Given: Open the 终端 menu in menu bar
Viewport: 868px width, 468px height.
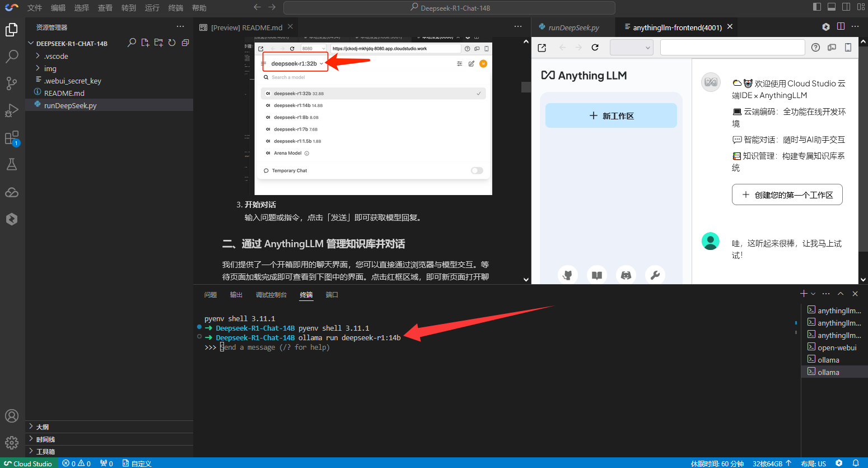Looking at the screenshot, I should (176, 8).
